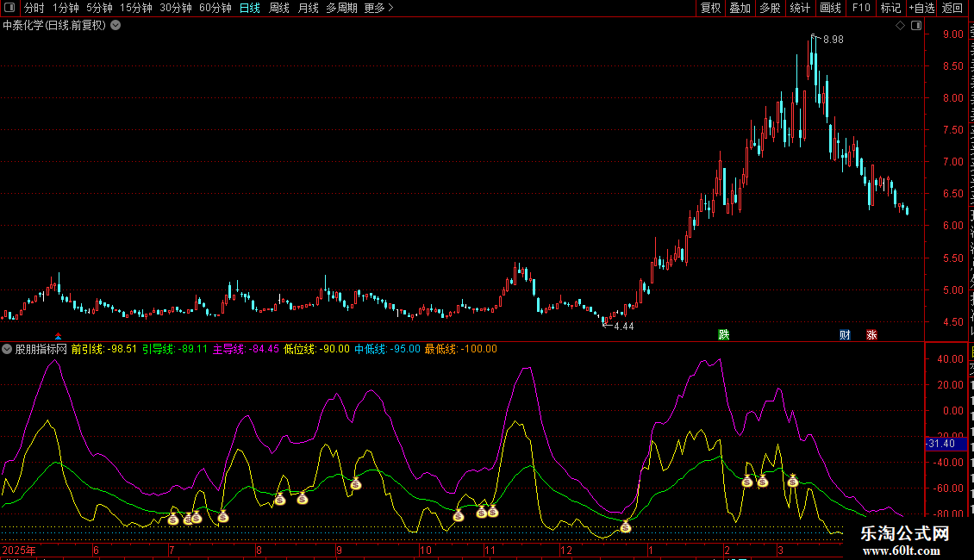Viewport: 974px width, 560px height.
Task: Add stock via +自选 button
Action: [x=921, y=8]
